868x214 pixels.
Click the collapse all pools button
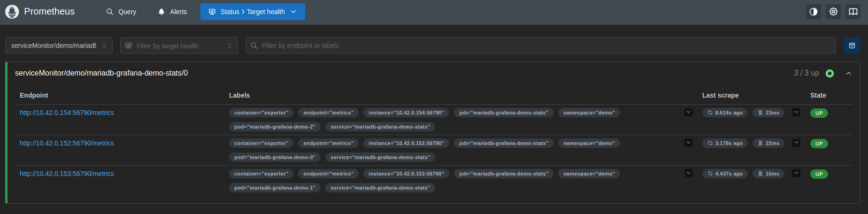tap(852, 46)
